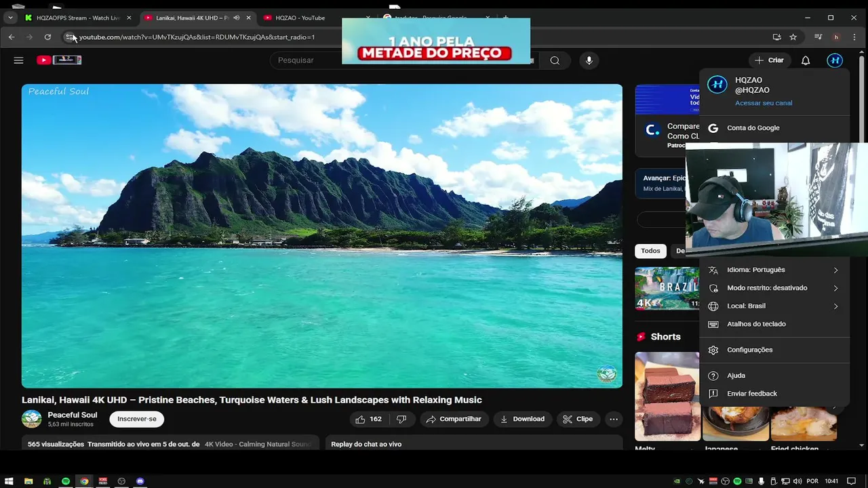View site information icon in the address bar

click(x=69, y=37)
